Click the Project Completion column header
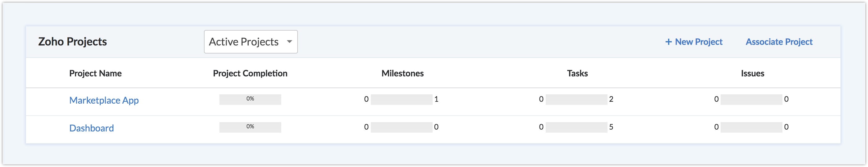 pos(250,73)
